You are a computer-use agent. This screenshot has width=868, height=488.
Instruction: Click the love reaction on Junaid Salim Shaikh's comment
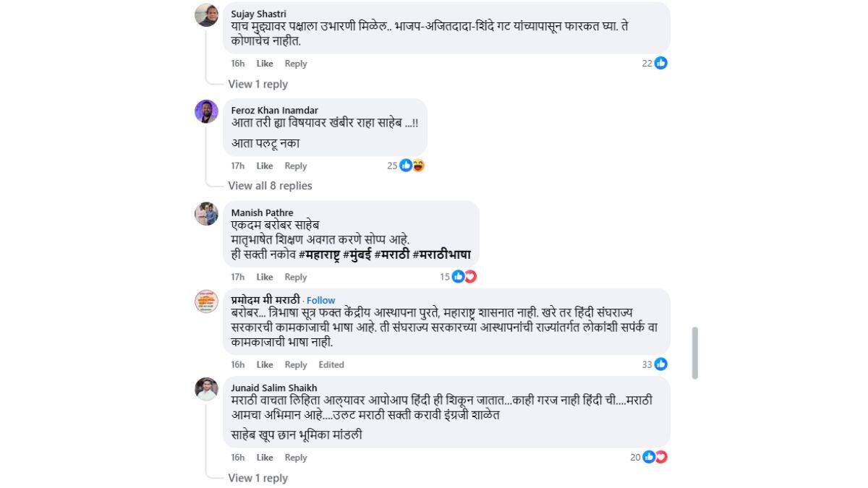(663, 457)
